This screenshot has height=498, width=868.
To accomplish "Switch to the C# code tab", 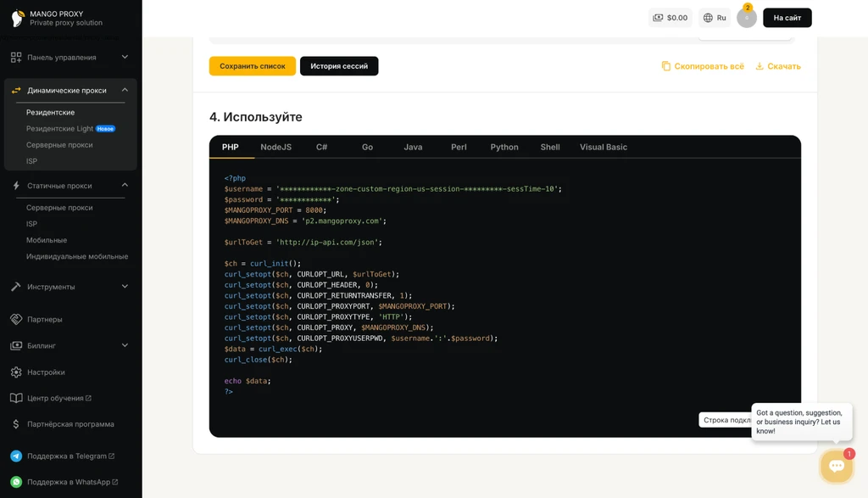I will 321,147.
